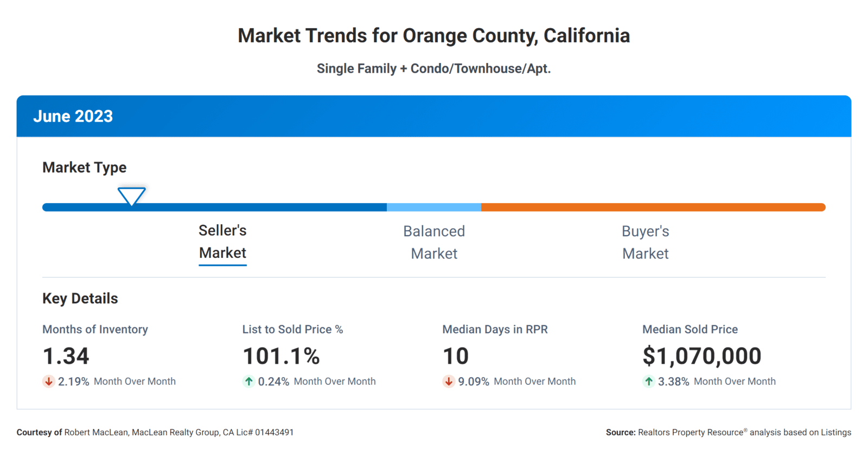This screenshot has height=456, width=868.
Task: Click the 1.34 Months of Inventory value
Action: coord(66,356)
